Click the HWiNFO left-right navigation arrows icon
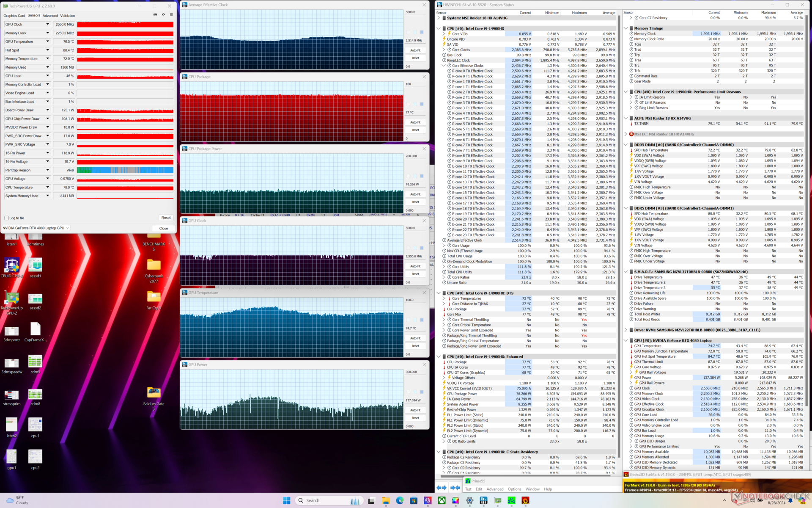The height and width of the screenshot is (508, 812). coord(442,488)
